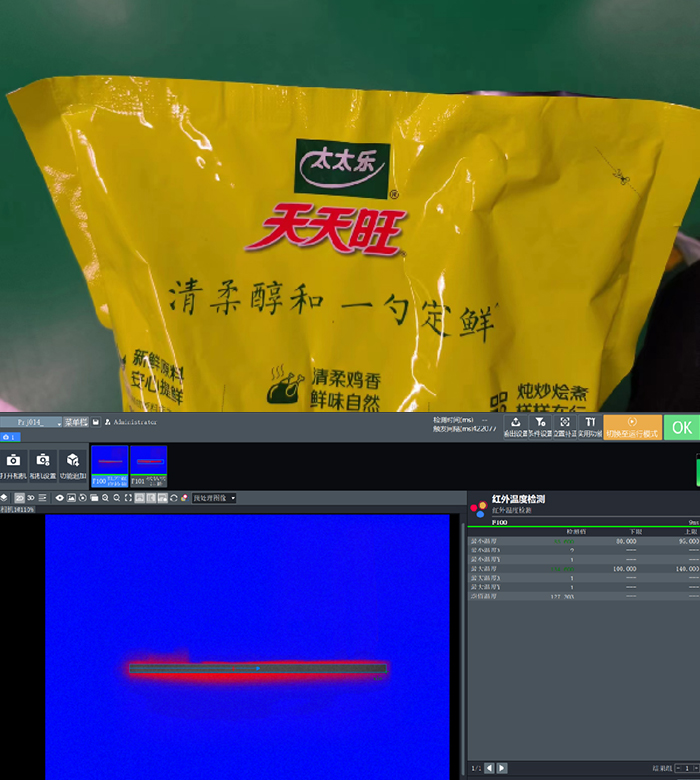
Task: Open the 菜单栏 menu
Action: pos(76,423)
